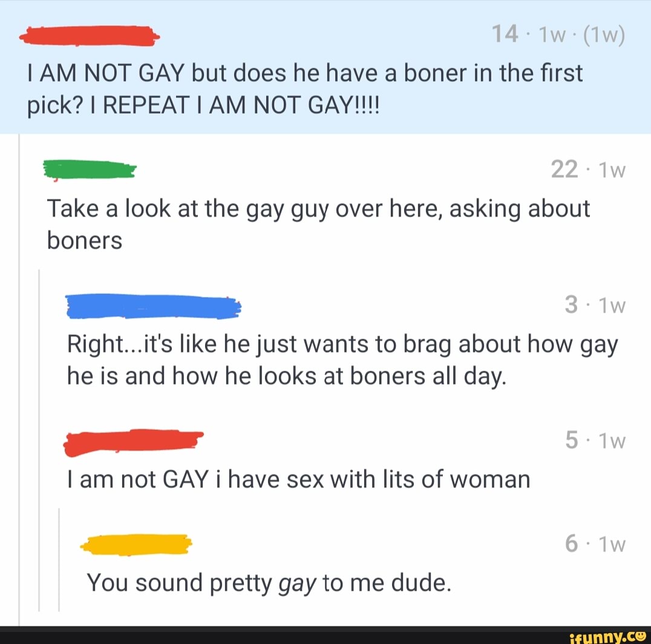Click the 1w timestamp beside score 22

point(612,170)
